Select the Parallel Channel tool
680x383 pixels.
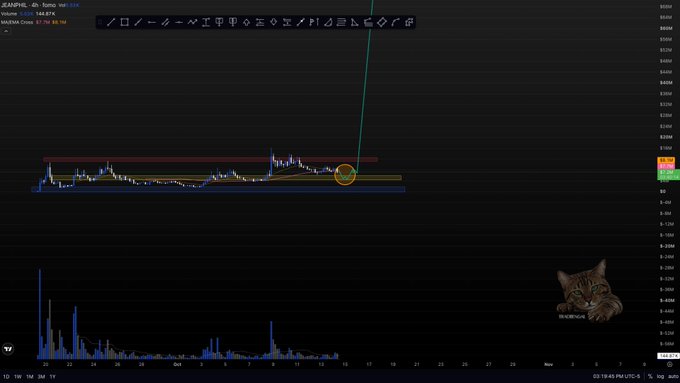pos(165,22)
